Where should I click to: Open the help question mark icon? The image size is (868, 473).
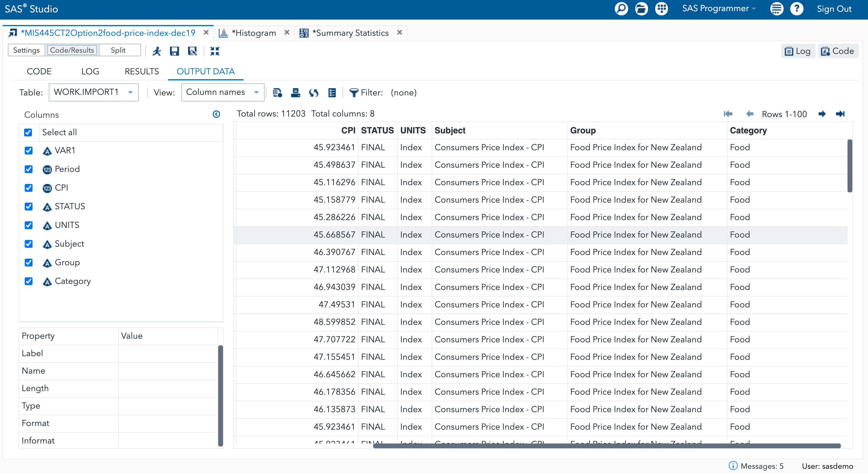click(797, 8)
